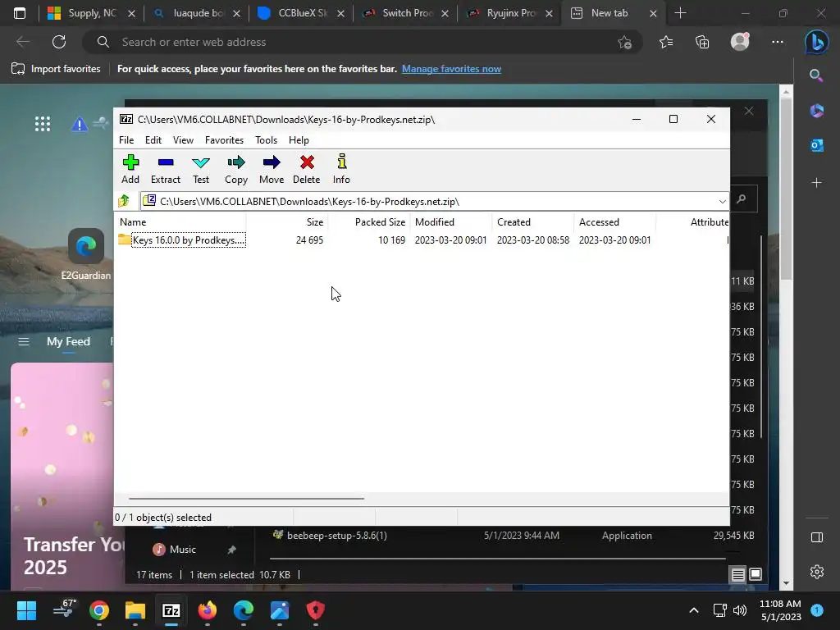Open the Bing chat sidebar button
The height and width of the screenshot is (630, 840).
(x=816, y=42)
